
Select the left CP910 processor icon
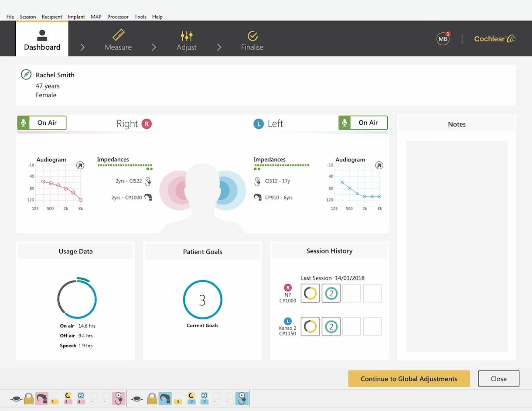coord(258,197)
